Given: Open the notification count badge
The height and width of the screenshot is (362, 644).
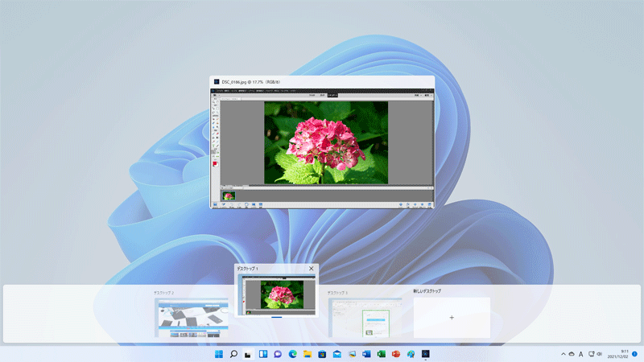Looking at the screenshot, I should [634, 354].
